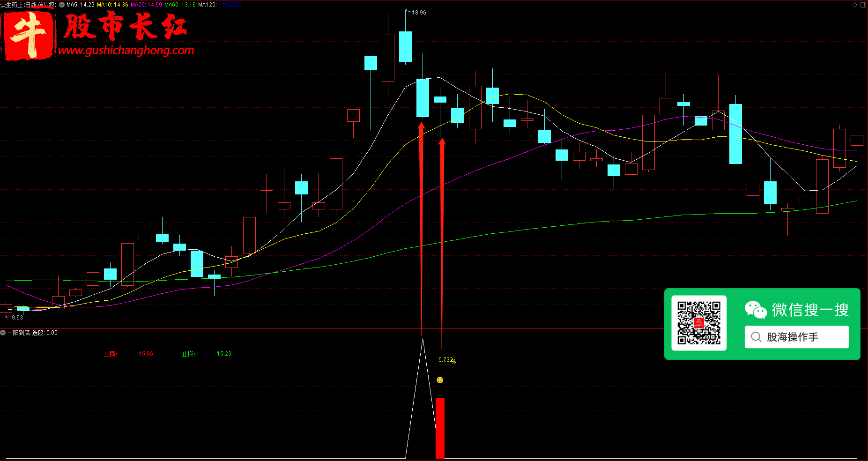Click the diamond icon at top right
This screenshot has height=461, width=868.
click(854, 5)
